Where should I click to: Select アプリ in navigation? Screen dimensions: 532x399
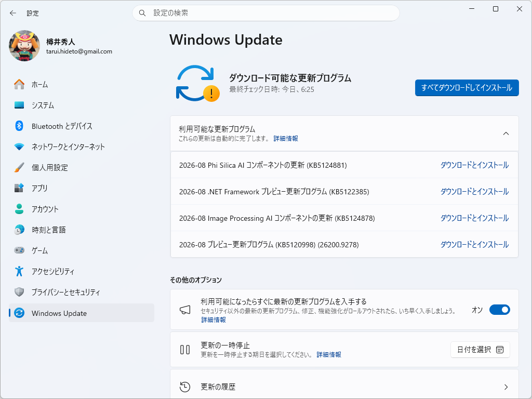82,188
